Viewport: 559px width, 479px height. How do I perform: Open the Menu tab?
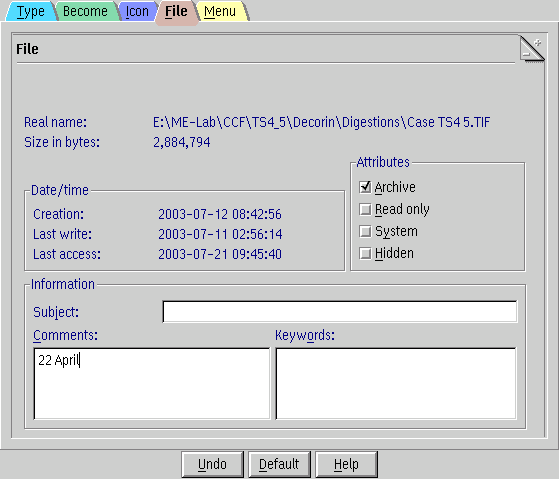click(220, 11)
